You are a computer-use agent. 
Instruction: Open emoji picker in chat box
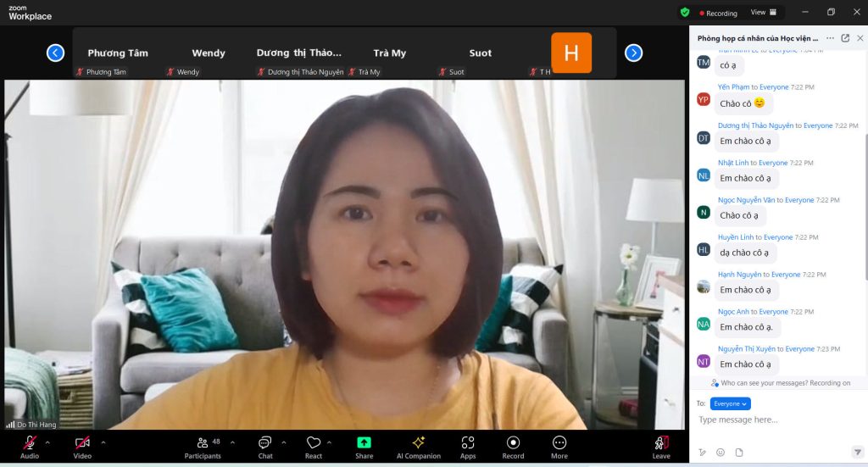click(x=721, y=453)
